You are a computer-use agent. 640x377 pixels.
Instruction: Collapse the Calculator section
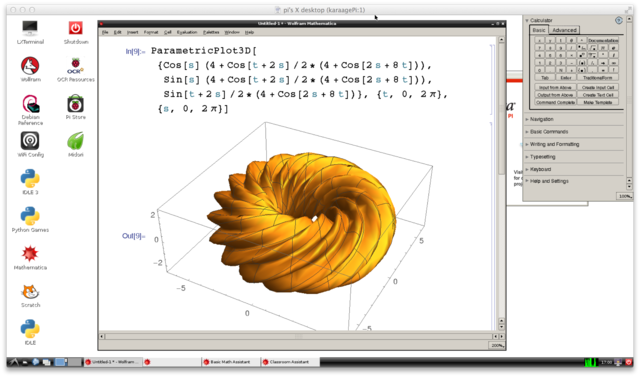pos(527,20)
